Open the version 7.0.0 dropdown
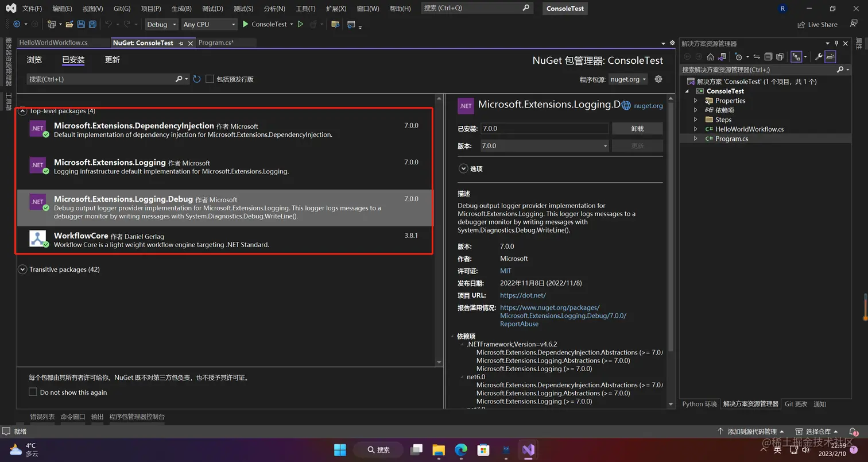 pyautogui.click(x=545, y=146)
